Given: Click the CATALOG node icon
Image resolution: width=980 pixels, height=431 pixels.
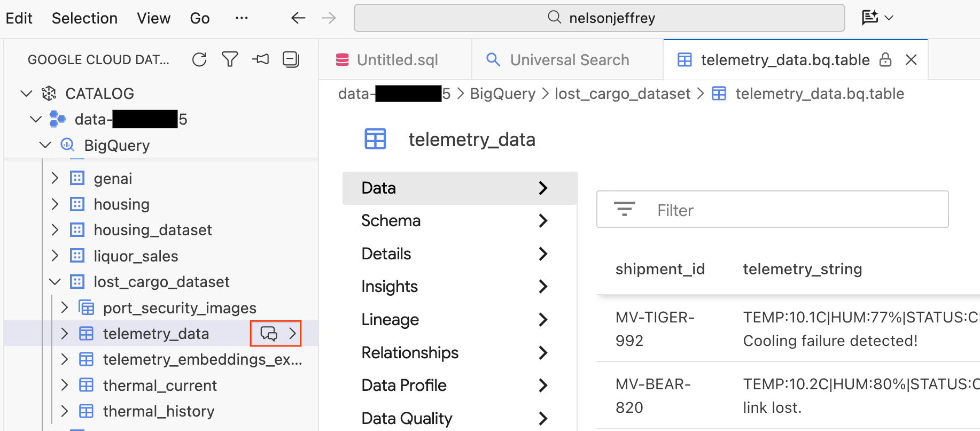Looking at the screenshot, I should coord(49,94).
